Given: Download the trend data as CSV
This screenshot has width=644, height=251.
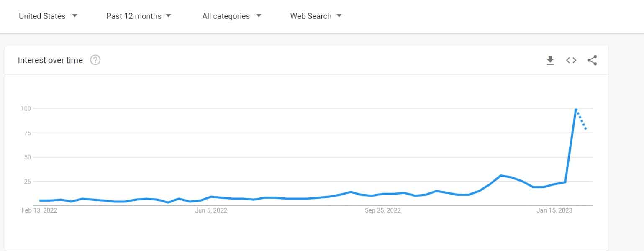Looking at the screenshot, I should (x=550, y=60).
